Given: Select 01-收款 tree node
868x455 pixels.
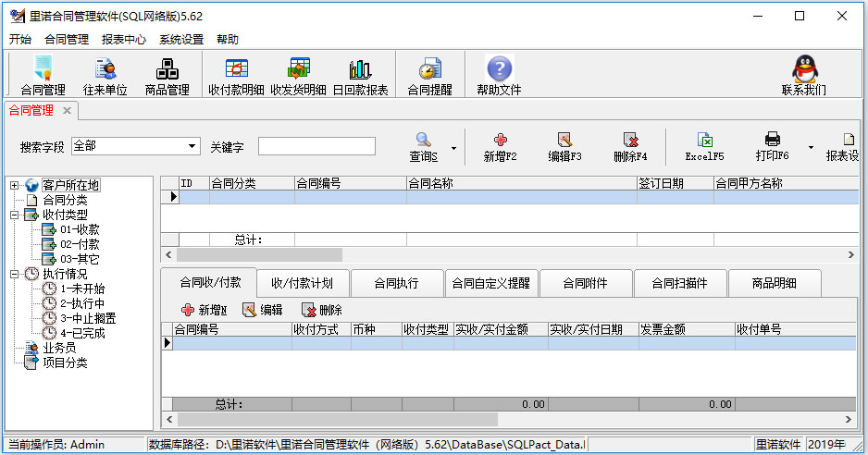Looking at the screenshot, I should 80,229.
